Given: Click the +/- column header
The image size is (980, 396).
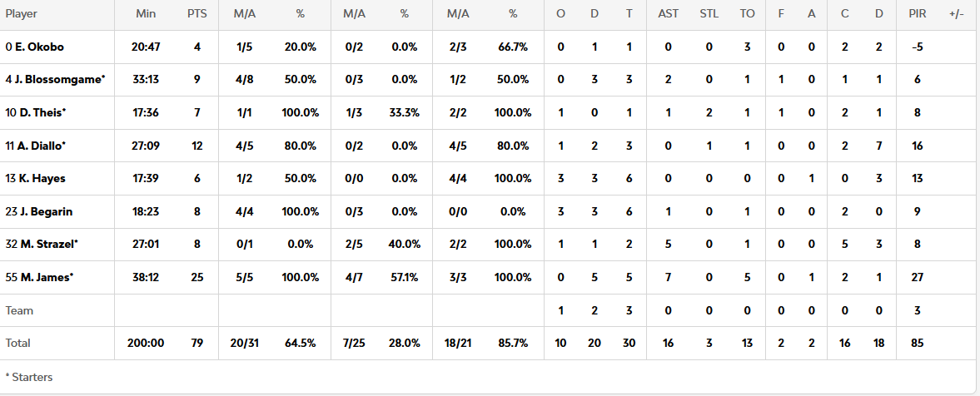Looking at the screenshot, I should coord(956,14).
